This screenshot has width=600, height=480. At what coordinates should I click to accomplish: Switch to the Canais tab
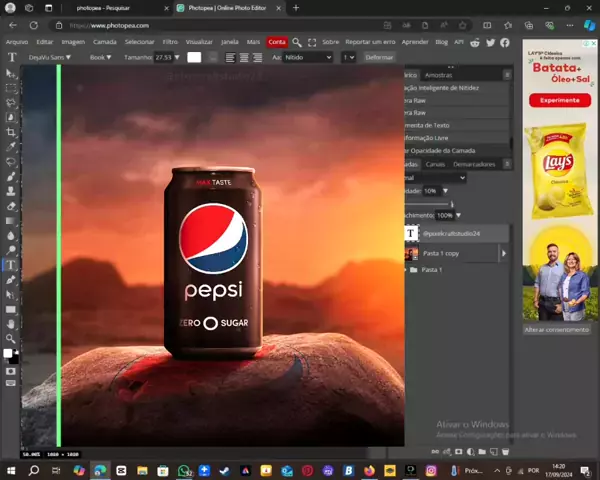tap(435, 164)
